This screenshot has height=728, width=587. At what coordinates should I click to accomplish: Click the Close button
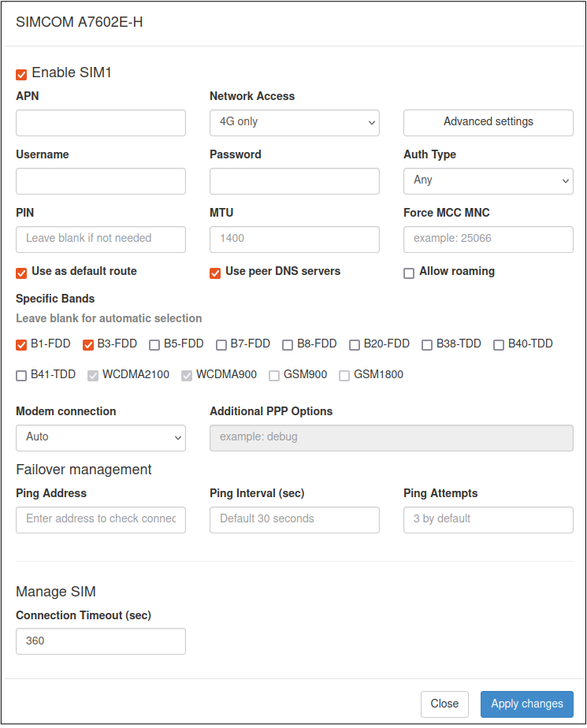pos(444,704)
